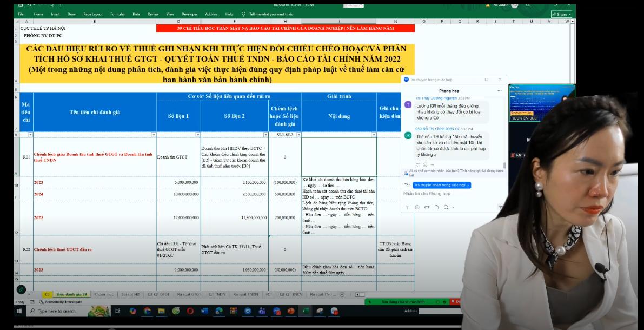Screen dimensions: 644x330
Task: Switch to the Khoan muc sheet tab
Action: click(x=103, y=295)
